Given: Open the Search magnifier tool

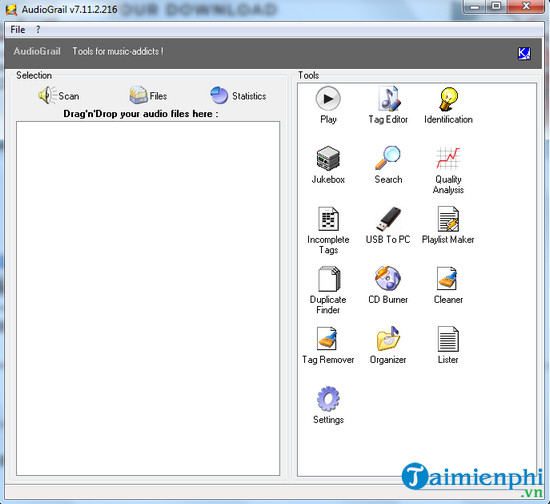Looking at the screenshot, I should coord(388,165).
